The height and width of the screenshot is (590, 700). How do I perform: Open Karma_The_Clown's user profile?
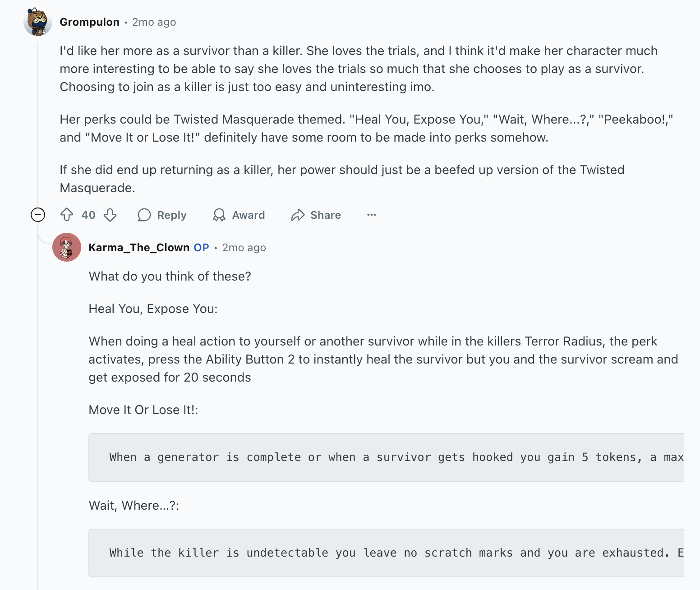(x=139, y=247)
